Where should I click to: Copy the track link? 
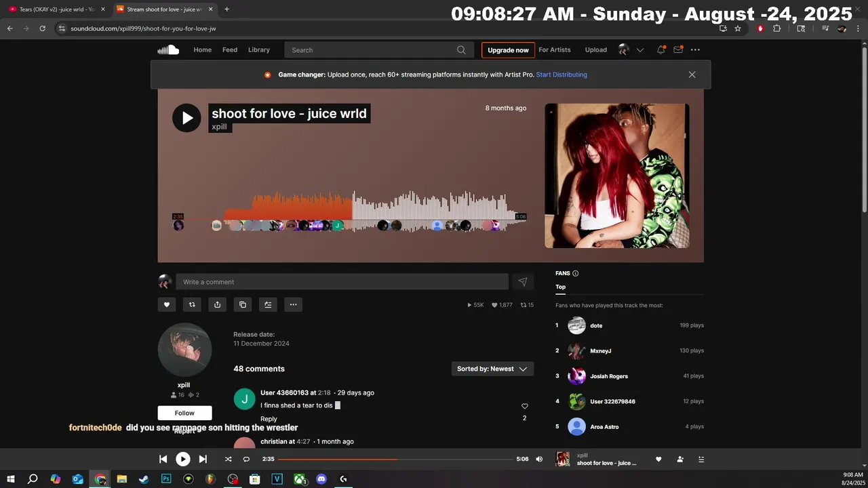[243, 304]
